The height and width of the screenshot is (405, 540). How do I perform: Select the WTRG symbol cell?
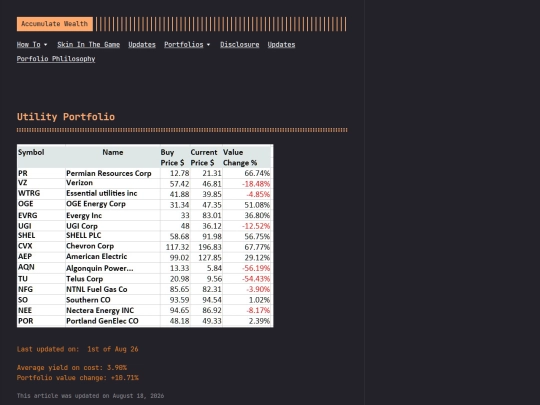click(x=29, y=193)
